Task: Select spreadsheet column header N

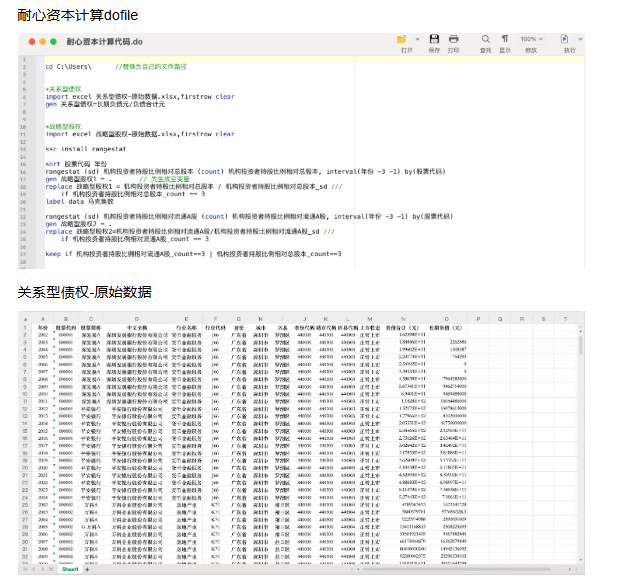Action: tap(403, 319)
